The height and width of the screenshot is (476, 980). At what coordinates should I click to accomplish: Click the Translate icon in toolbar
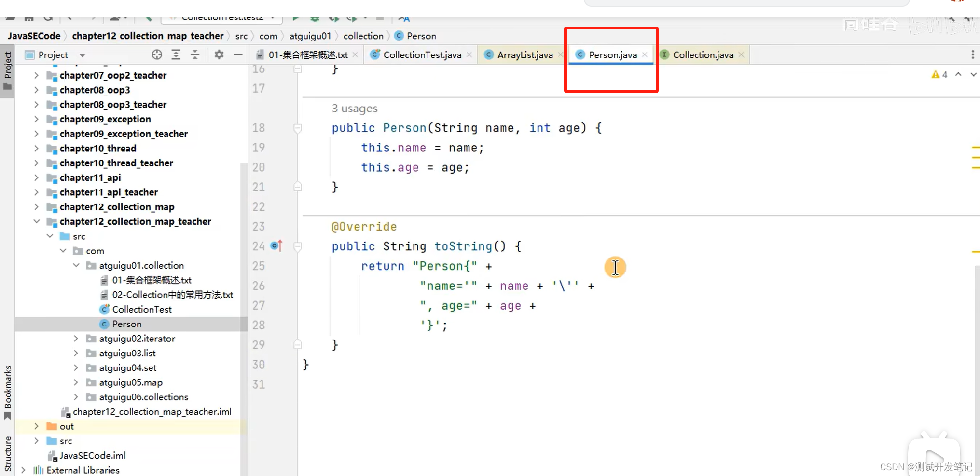pos(404,18)
